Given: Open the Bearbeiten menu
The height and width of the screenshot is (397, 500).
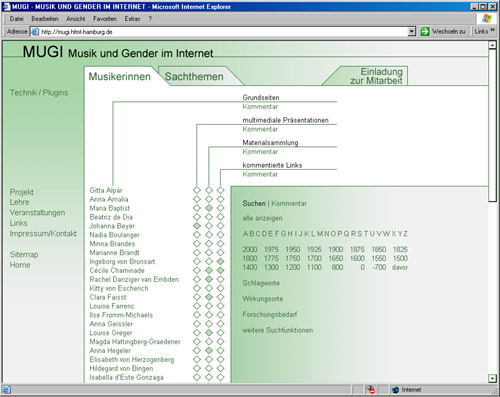Looking at the screenshot, I should tap(45, 19).
